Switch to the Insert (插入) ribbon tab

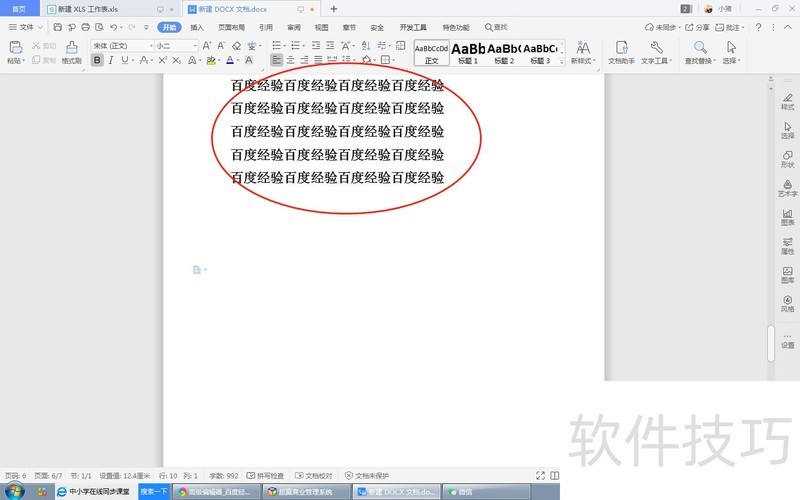tap(197, 28)
